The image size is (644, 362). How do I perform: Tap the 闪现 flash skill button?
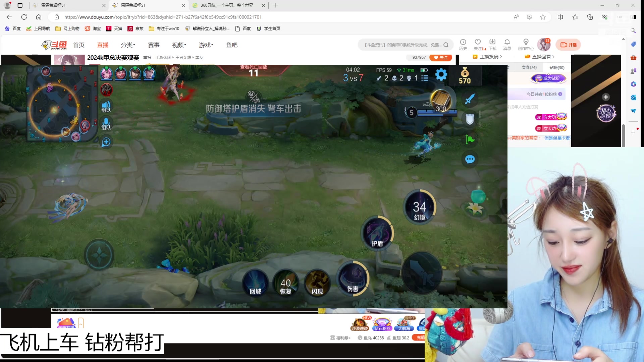click(317, 283)
